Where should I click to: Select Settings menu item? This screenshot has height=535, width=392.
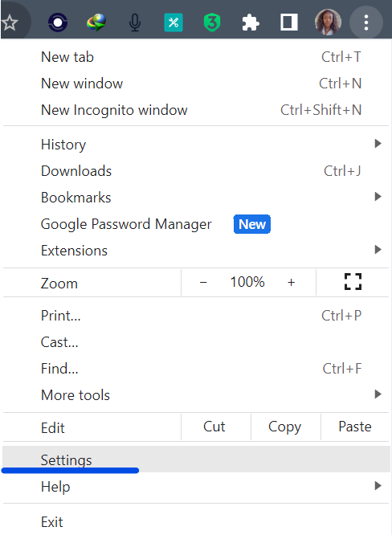(x=196, y=459)
